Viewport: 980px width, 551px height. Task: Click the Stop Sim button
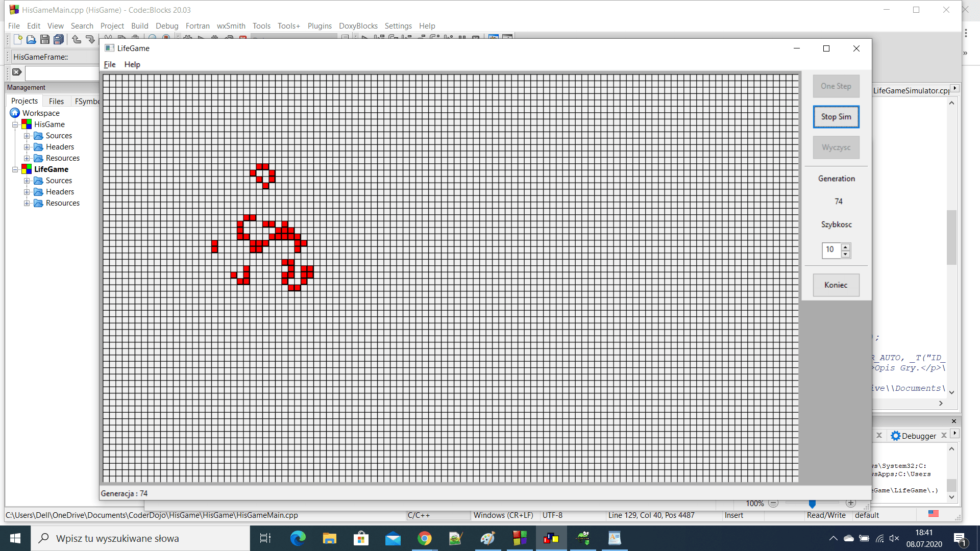point(836,117)
